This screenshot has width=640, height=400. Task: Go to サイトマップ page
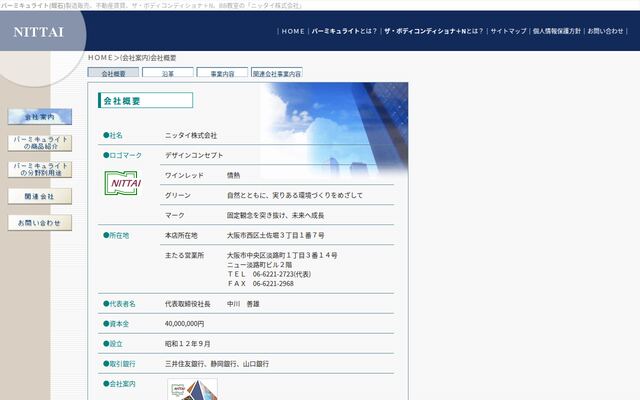(508, 31)
